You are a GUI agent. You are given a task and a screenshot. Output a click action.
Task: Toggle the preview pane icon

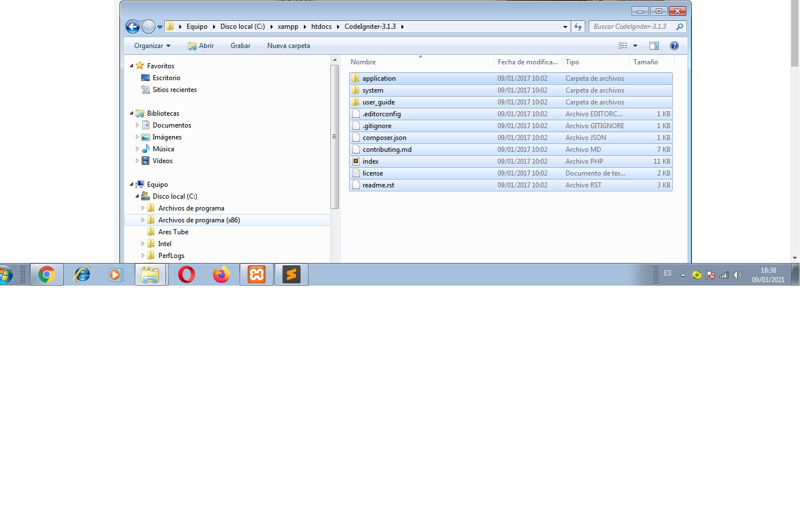[x=654, y=46]
